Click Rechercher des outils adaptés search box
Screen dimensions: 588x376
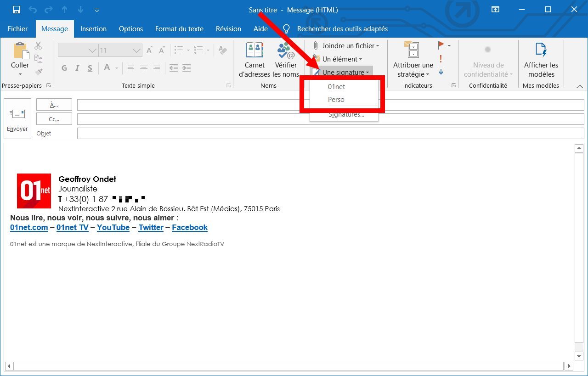[342, 28]
